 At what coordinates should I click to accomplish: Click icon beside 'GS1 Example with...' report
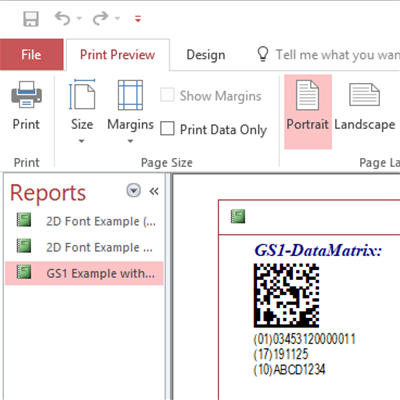[x=24, y=272]
